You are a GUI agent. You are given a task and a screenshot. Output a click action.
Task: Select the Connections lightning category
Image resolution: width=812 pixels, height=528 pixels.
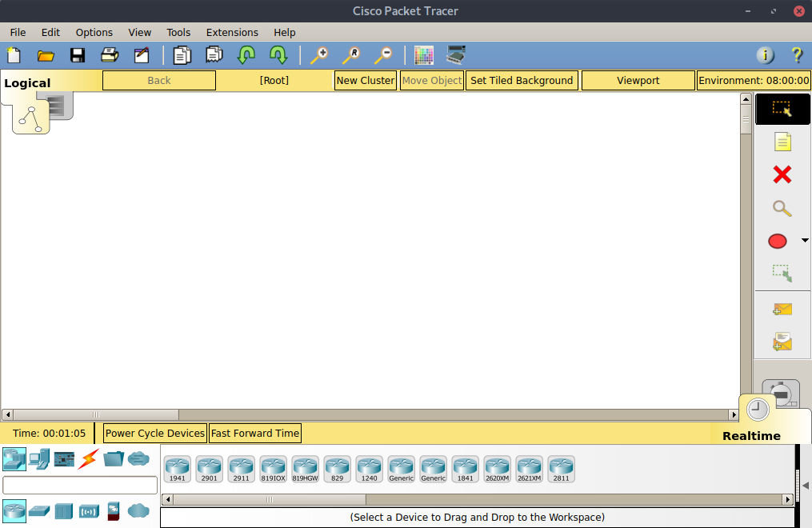click(89, 459)
